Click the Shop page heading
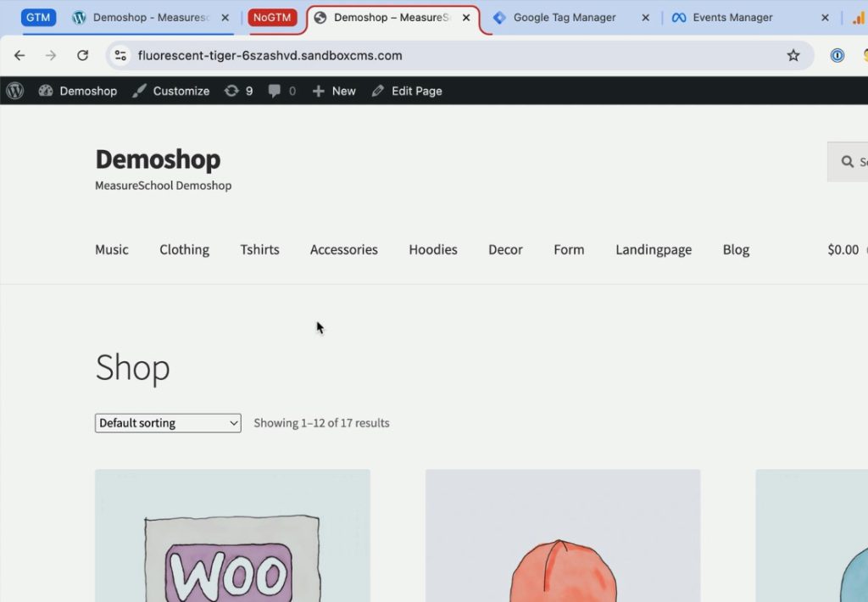 133,368
